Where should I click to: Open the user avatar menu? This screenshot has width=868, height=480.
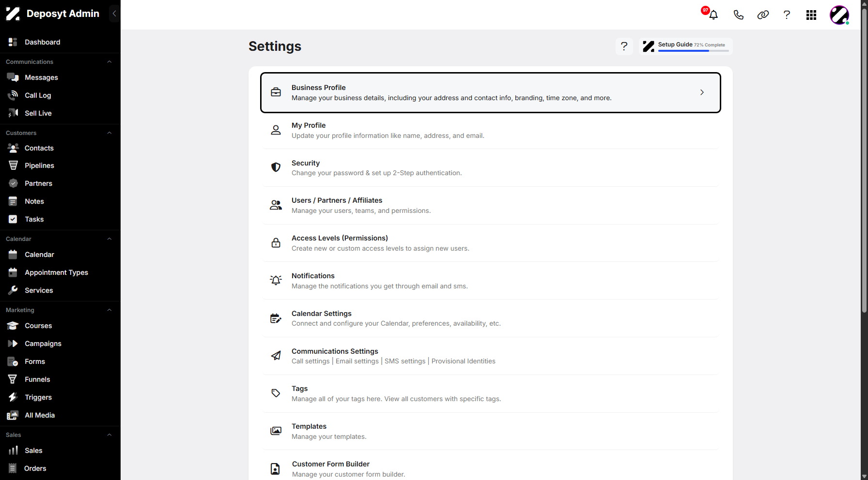[839, 15]
